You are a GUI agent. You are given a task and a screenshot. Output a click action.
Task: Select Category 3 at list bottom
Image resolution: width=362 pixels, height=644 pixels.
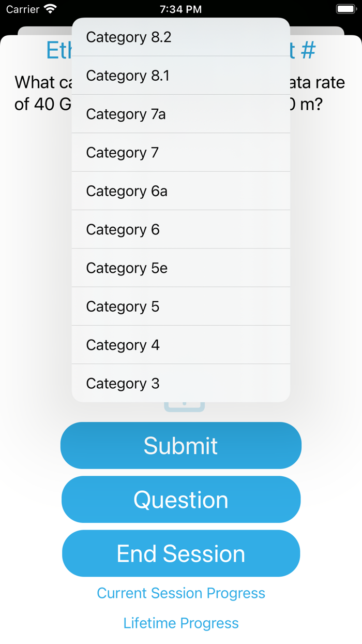[x=180, y=384]
